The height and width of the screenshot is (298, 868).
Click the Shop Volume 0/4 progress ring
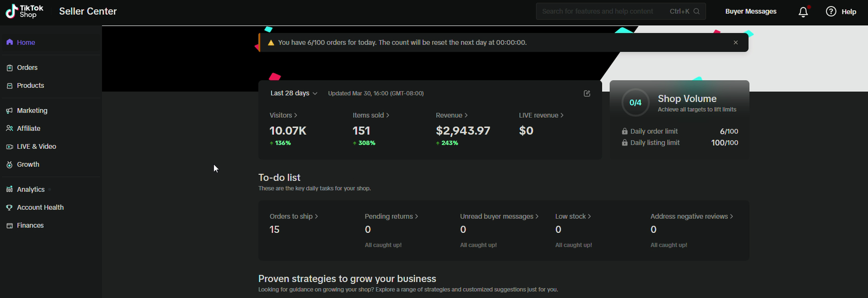coord(635,103)
